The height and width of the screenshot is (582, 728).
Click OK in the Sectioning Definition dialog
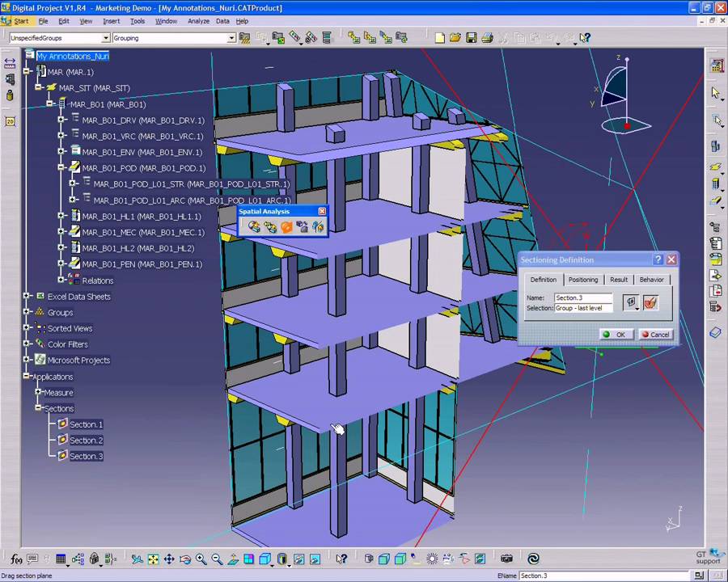click(x=619, y=334)
